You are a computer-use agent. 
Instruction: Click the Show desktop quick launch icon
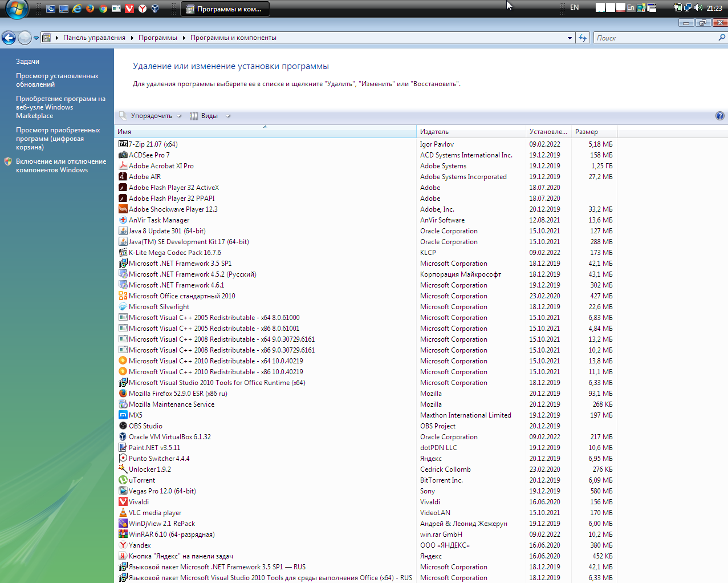[64, 9]
